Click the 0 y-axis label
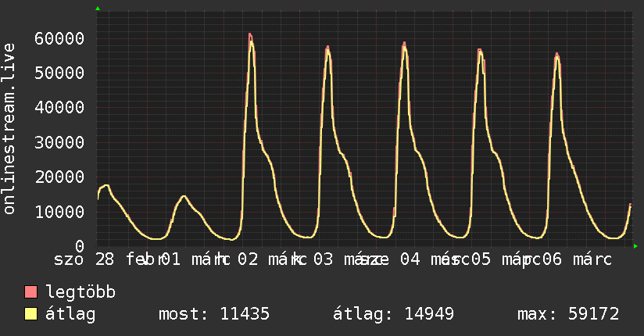644x336 pixels. click(80, 246)
